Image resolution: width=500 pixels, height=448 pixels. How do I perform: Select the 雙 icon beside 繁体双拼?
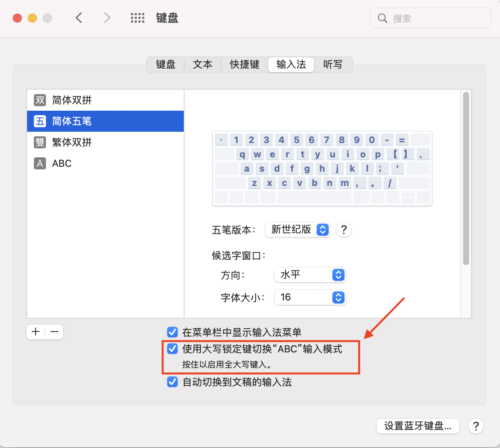click(x=39, y=142)
